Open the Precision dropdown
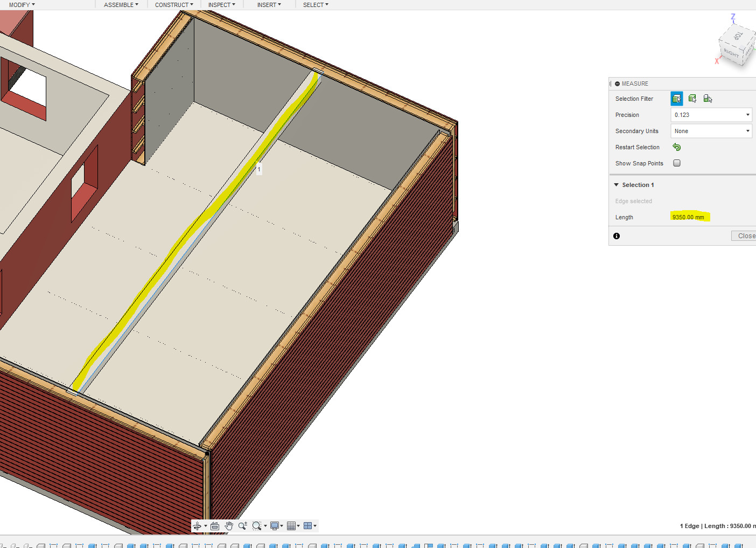The image size is (756, 548). 711,115
